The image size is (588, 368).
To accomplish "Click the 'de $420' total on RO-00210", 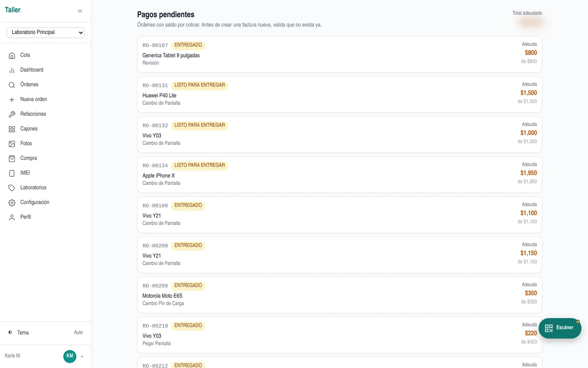I will pos(529,342).
